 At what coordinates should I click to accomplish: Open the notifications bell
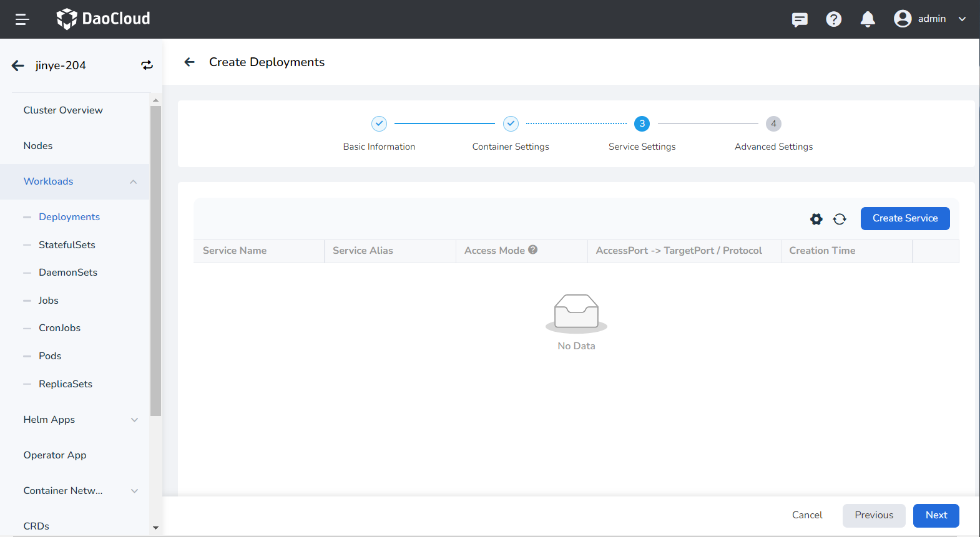(x=867, y=19)
